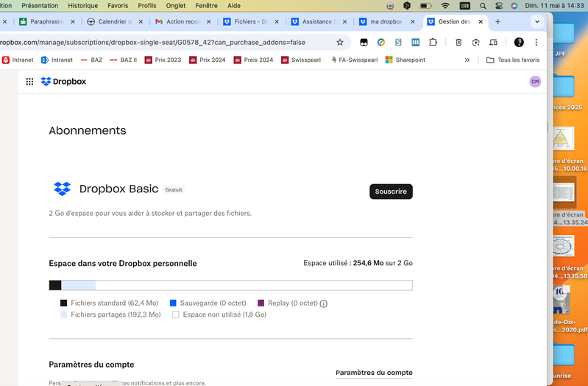Open the Aide menu
588x386 pixels.
234,6
